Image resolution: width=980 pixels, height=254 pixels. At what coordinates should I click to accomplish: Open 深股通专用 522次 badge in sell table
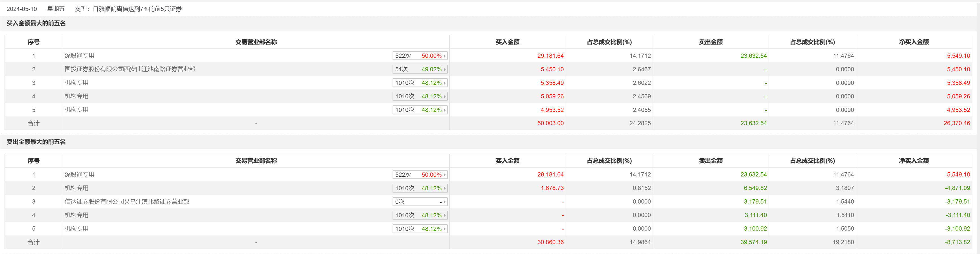pyautogui.click(x=420, y=175)
